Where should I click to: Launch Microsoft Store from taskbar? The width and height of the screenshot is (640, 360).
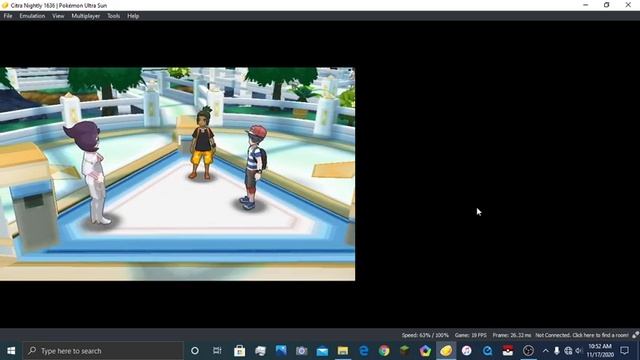click(240, 351)
